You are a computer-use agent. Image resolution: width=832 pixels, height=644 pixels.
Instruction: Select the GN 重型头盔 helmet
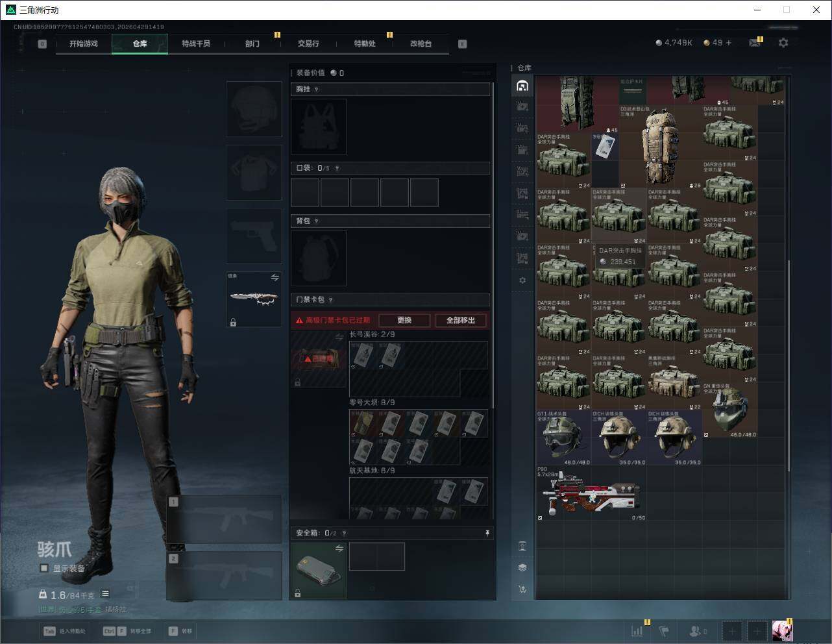729,410
